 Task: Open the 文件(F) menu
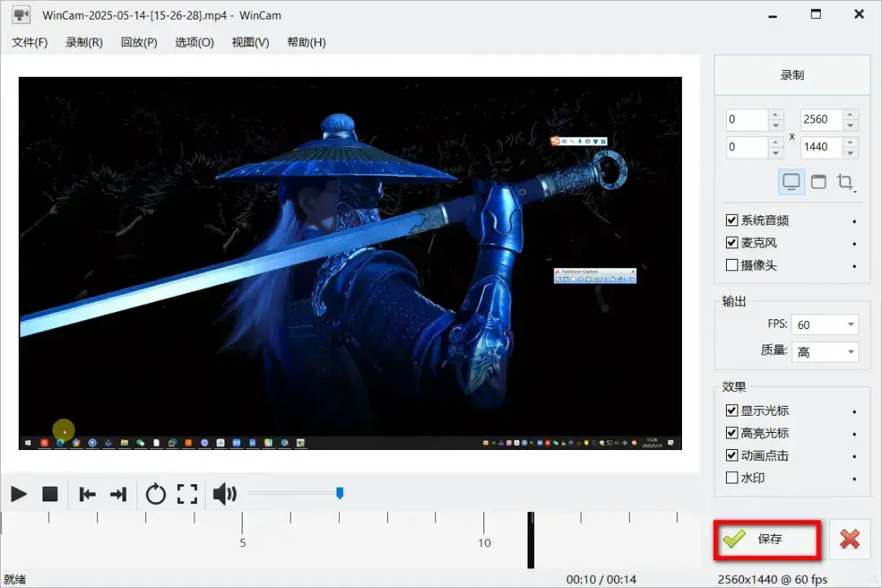30,42
